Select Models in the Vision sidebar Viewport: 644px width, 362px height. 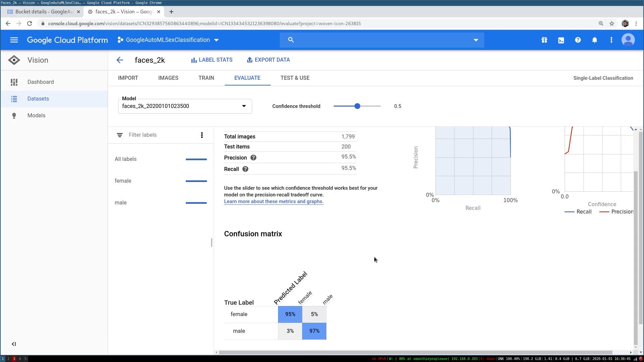coord(36,115)
